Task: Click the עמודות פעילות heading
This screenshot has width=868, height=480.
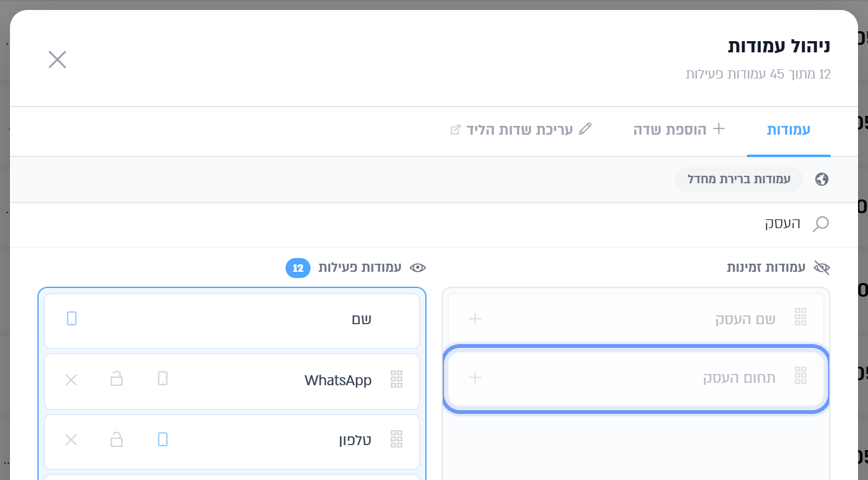Action: 360,268
